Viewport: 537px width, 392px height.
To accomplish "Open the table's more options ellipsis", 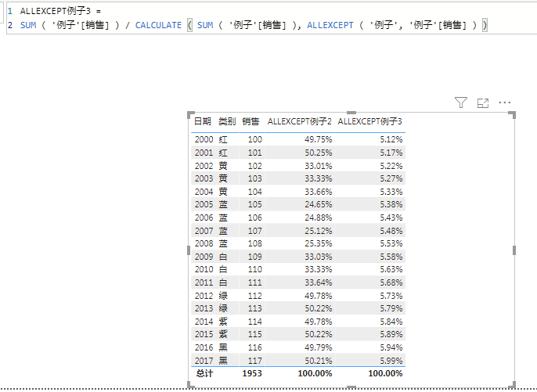I will click(504, 102).
